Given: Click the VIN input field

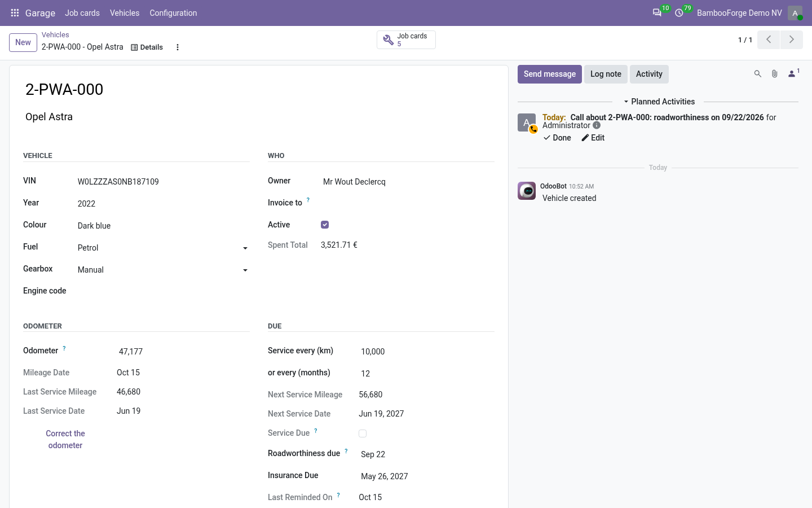Looking at the screenshot, I should [x=162, y=182].
